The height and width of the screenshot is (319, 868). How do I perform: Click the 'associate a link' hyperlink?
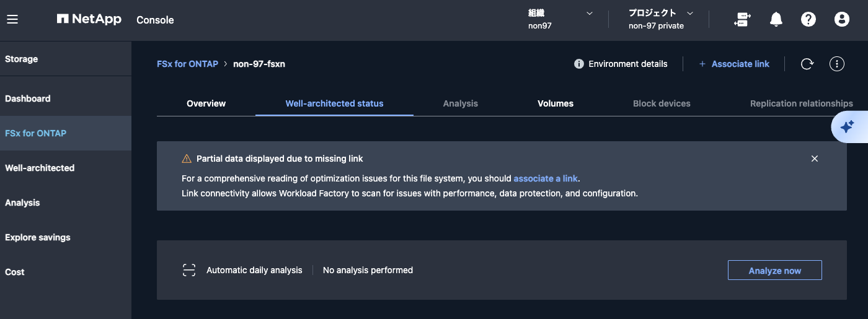click(546, 178)
